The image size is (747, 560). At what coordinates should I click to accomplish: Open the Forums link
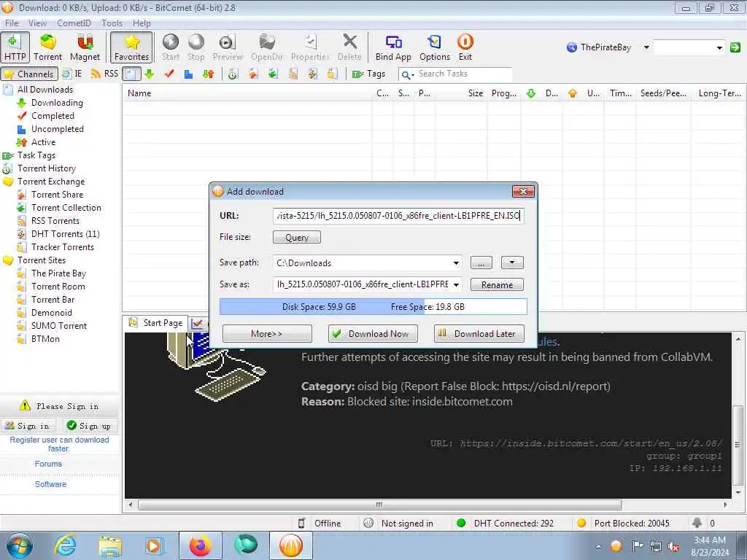(x=48, y=464)
